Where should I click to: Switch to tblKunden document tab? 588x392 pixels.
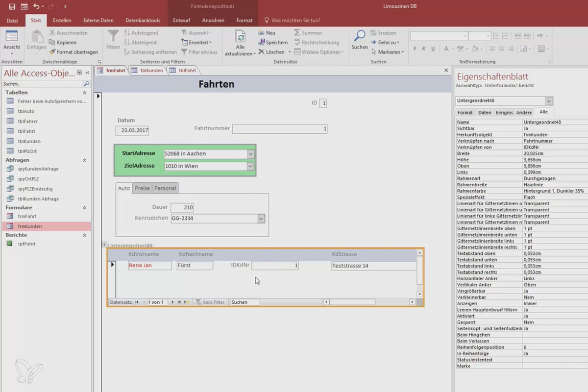(x=148, y=70)
